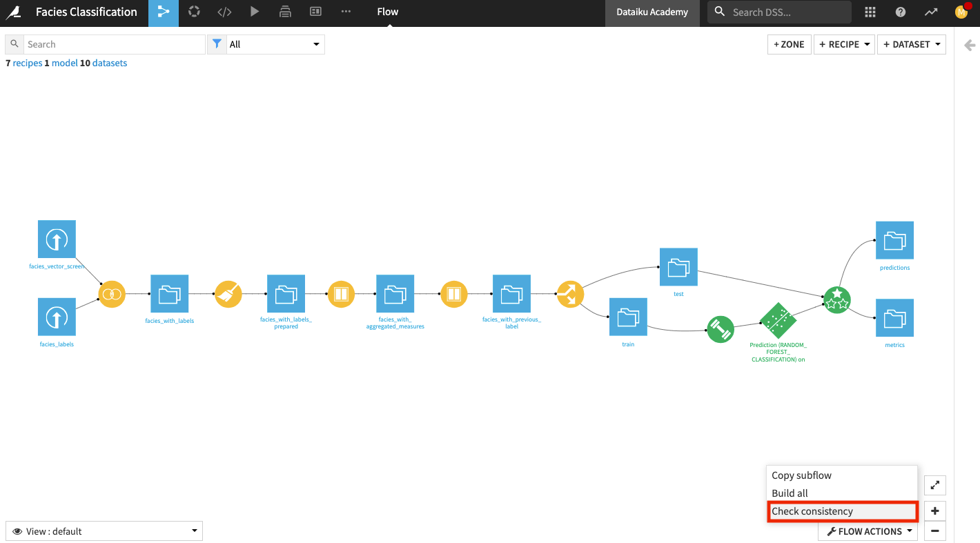Select Window recipe after facies_with_labels_prepared
The width and height of the screenshot is (980, 543).
pyautogui.click(x=341, y=294)
